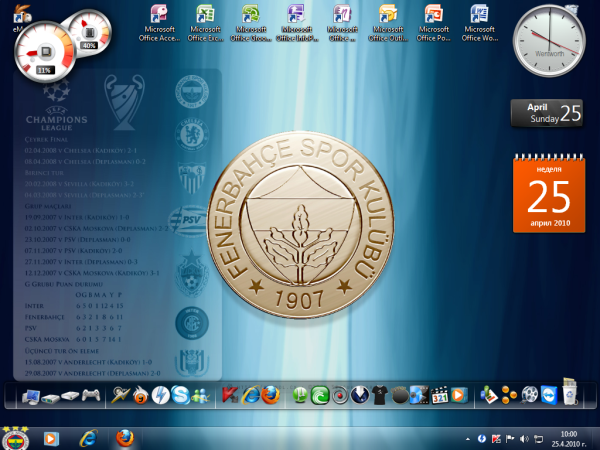600x450 pixels.
Task: Open My Computer icon in the dock
Action: coord(31,396)
